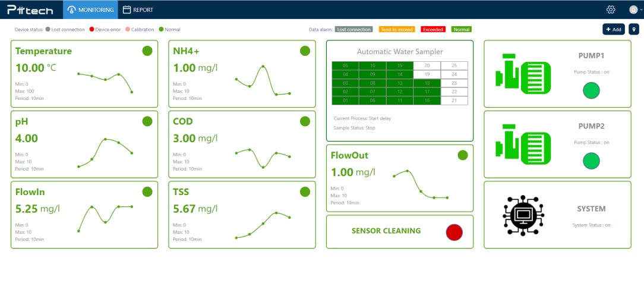Click the FlowOut trend chart
The width and height of the screenshot is (644, 289).
tap(421, 184)
